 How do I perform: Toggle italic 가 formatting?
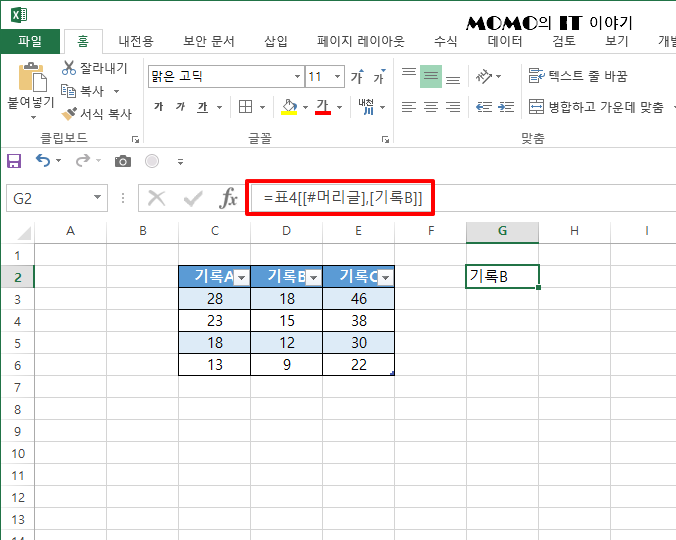[x=180, y=106]
